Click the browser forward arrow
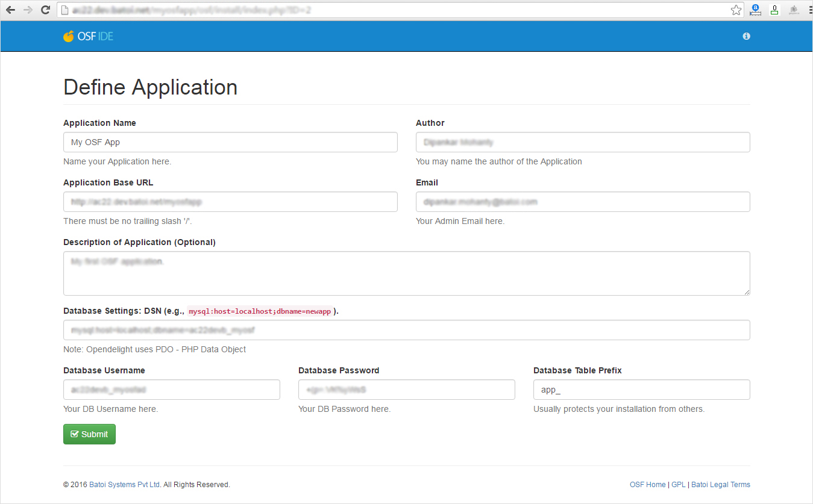 pyautogui.click(x=28, y=10)
